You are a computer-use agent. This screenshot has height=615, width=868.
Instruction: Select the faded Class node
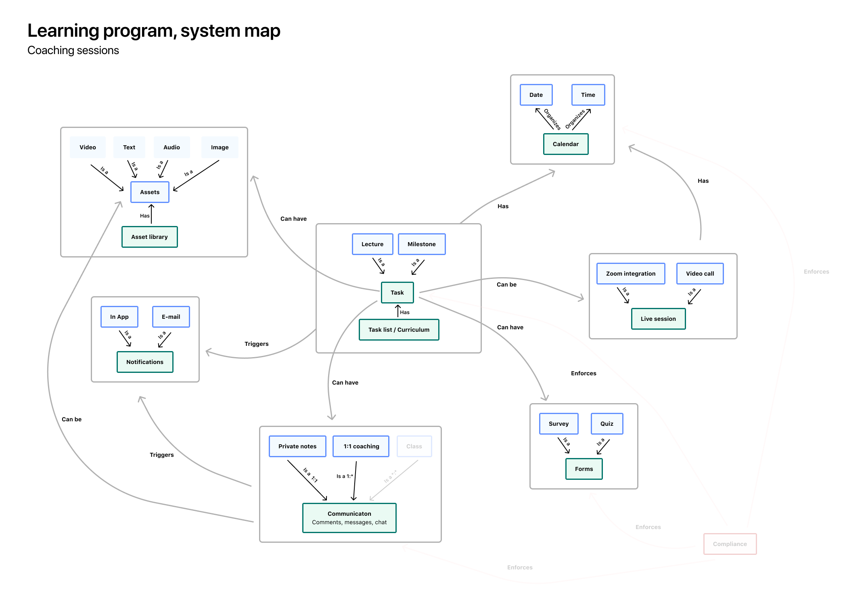point(414,446)
